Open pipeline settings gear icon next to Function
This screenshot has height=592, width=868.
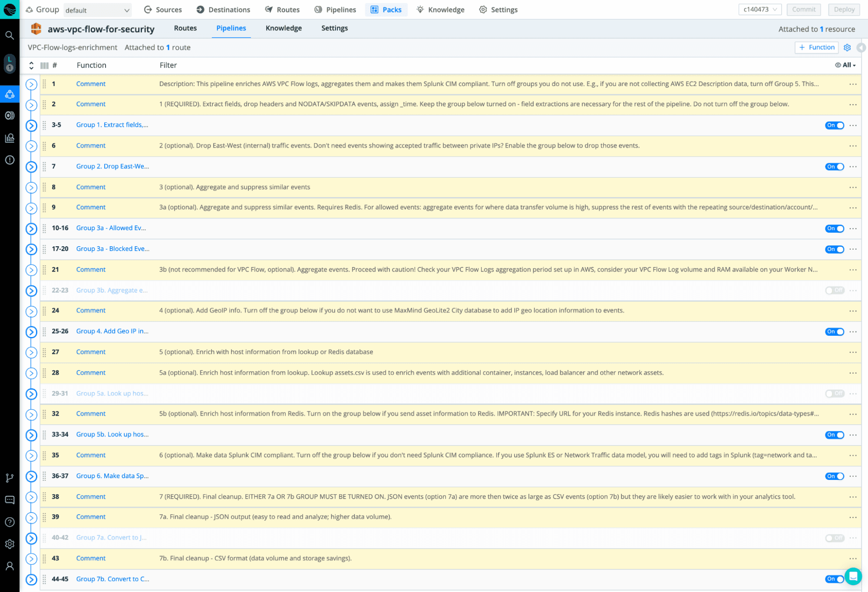[847, 47]
